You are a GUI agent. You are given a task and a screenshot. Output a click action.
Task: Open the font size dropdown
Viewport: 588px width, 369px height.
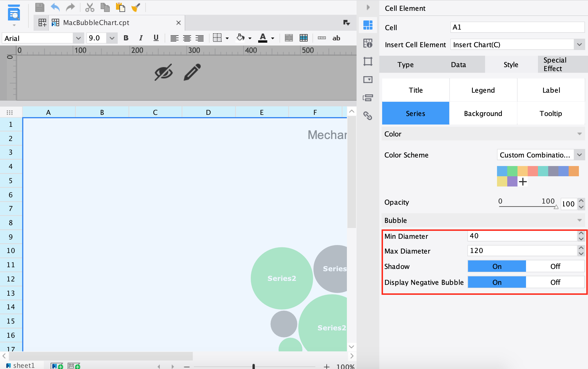coord(112,38)
